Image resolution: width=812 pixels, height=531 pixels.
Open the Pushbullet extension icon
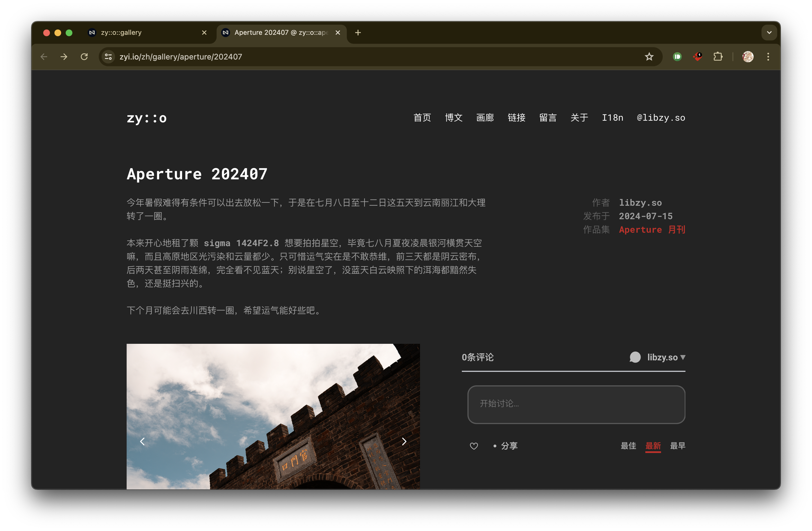pyautogui.click(x=677, y=57)
